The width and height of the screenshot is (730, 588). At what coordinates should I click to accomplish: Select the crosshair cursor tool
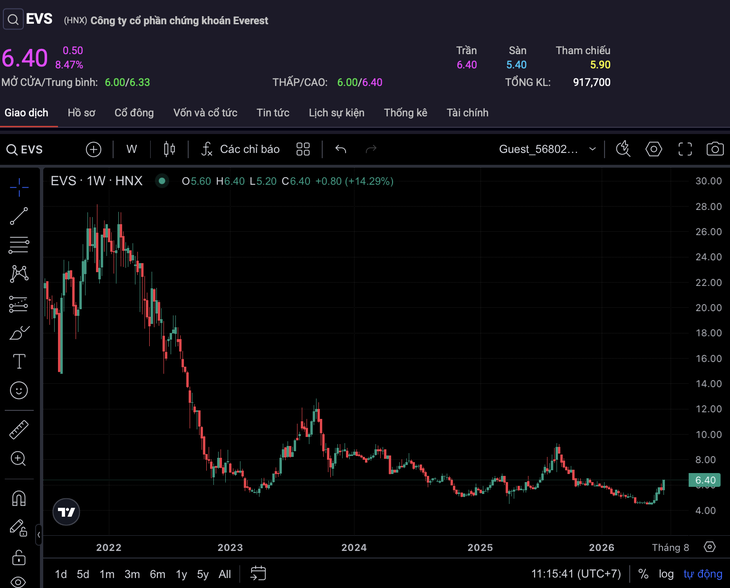point(19,188)
